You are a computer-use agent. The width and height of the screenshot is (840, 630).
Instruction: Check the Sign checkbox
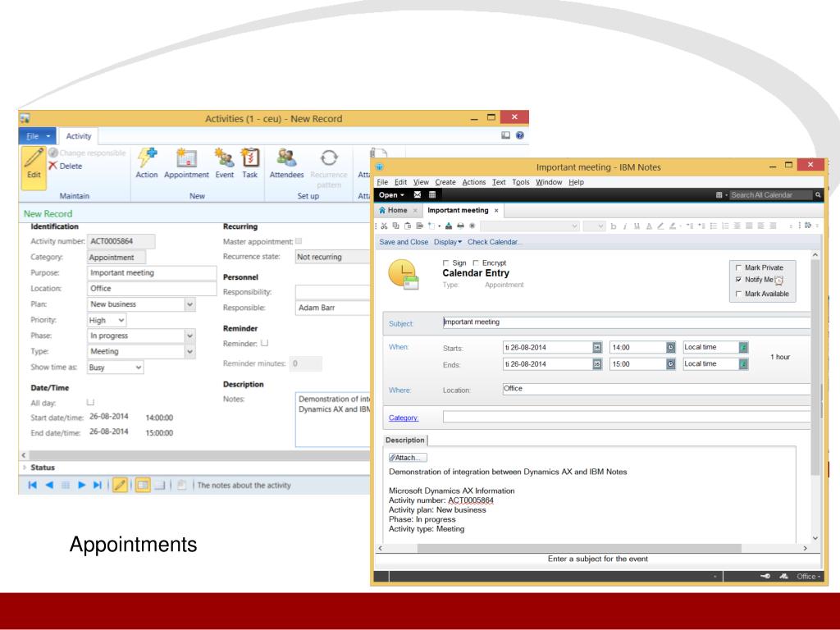click(445, 263)
